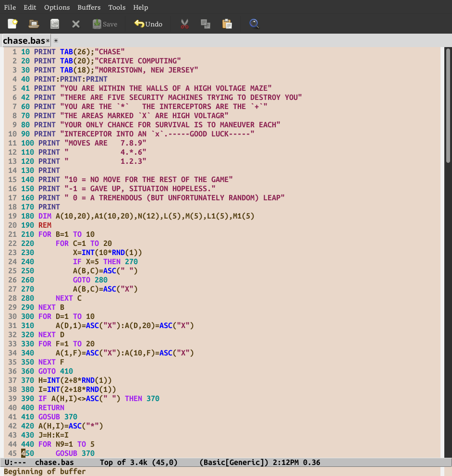The width and height of the screenshot is (452, 476).
Task: Click "MOVES ARE 7.8.9" string on line 11
Action: point(105,143)
